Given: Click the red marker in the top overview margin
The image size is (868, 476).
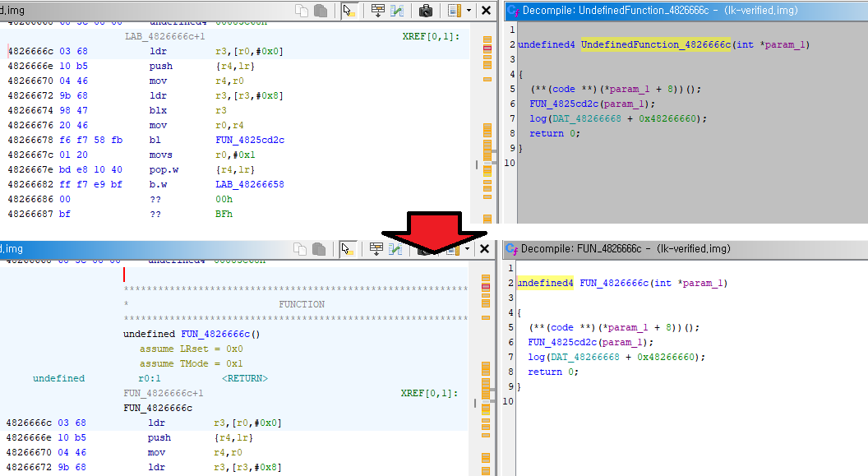Looking at the screenshot, I should click(x=487, y=49).
